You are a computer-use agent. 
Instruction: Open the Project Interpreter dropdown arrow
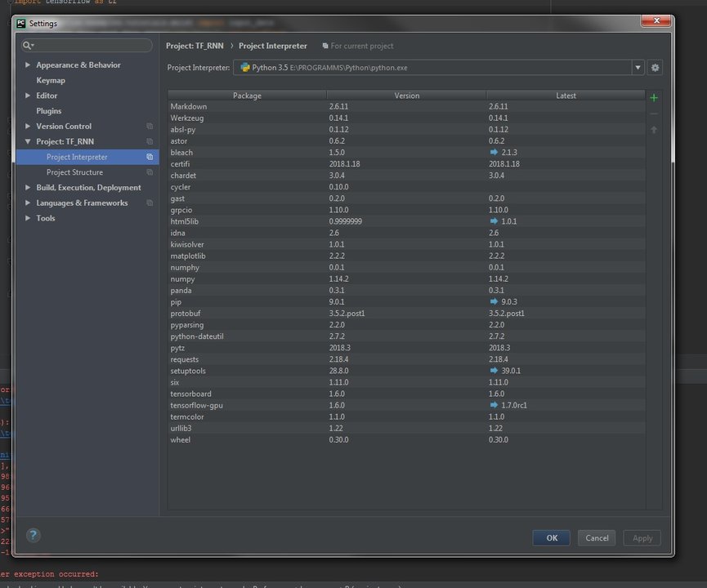click(638, 68)
